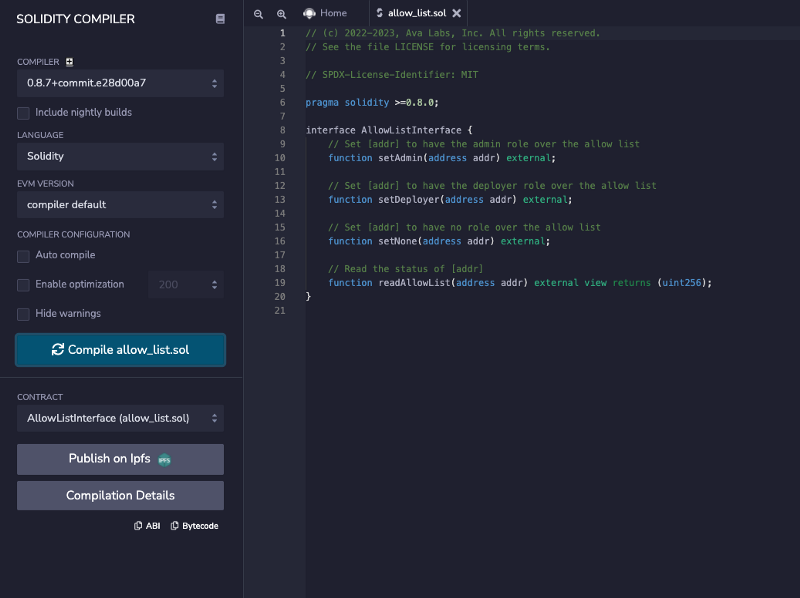The image size is (800, 598).
Task: Click the add custom compiler plus icon
Action: [69, 62]
